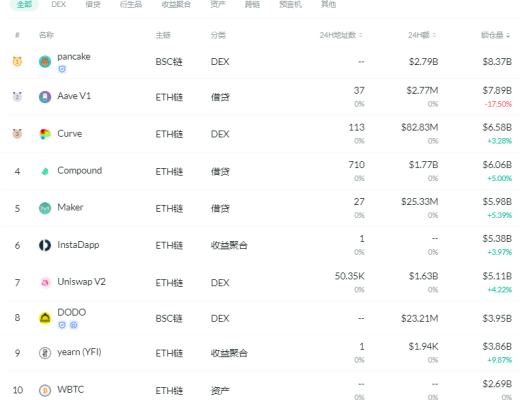This screenshot has height=400, width=520.
Task: Click DODO's $23.21M 24H volume
Action: tap(420, 319)
